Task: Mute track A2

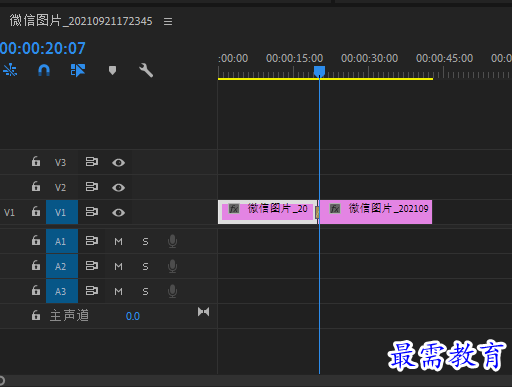Action: coord(118,266)
